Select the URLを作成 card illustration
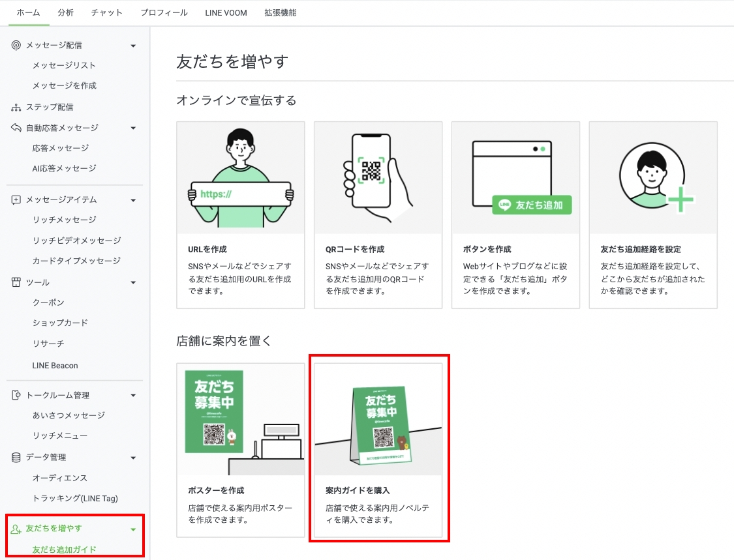This screenshot has width=734, height=560. (241, 177)
